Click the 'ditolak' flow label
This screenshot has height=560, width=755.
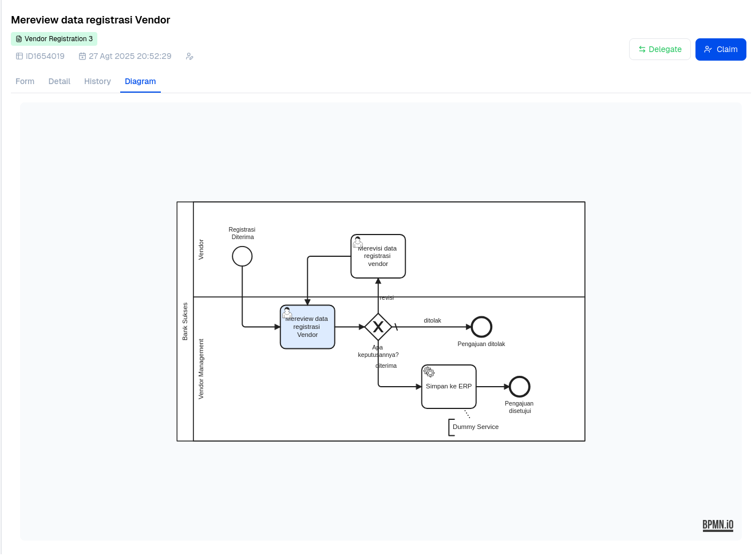(x=432, y=320)
